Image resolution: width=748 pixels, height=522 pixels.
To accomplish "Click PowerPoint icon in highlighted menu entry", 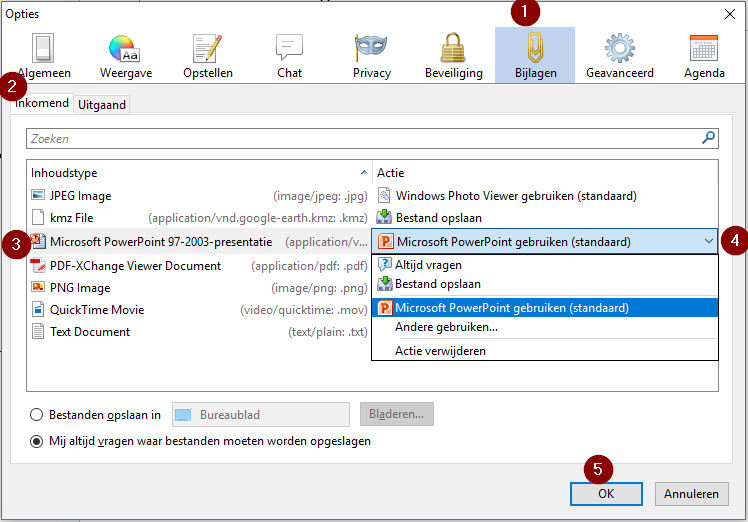I will (x=384, y=308).
